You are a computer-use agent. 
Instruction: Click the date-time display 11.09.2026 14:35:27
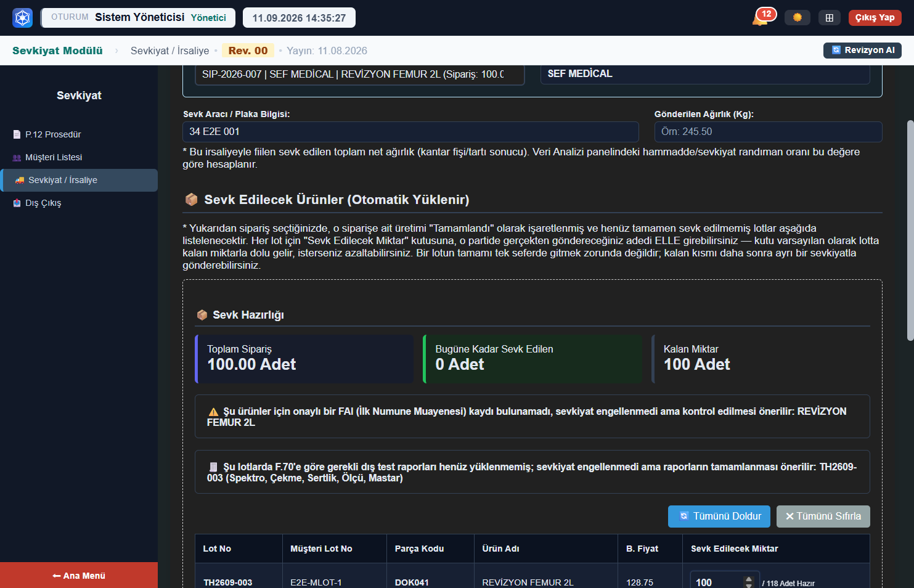(299, 18)
